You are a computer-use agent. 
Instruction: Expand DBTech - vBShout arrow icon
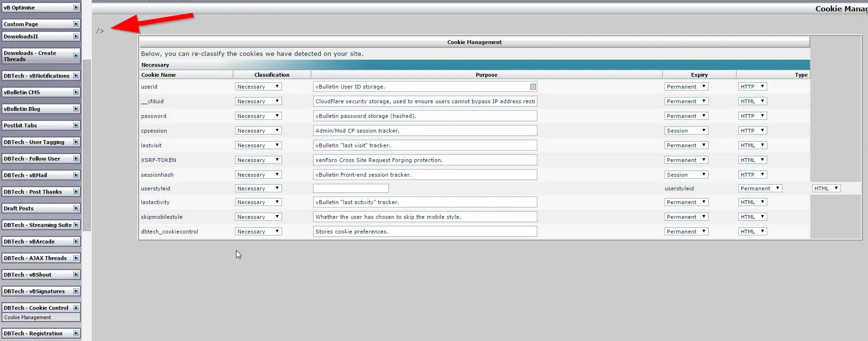pos(76,275)
